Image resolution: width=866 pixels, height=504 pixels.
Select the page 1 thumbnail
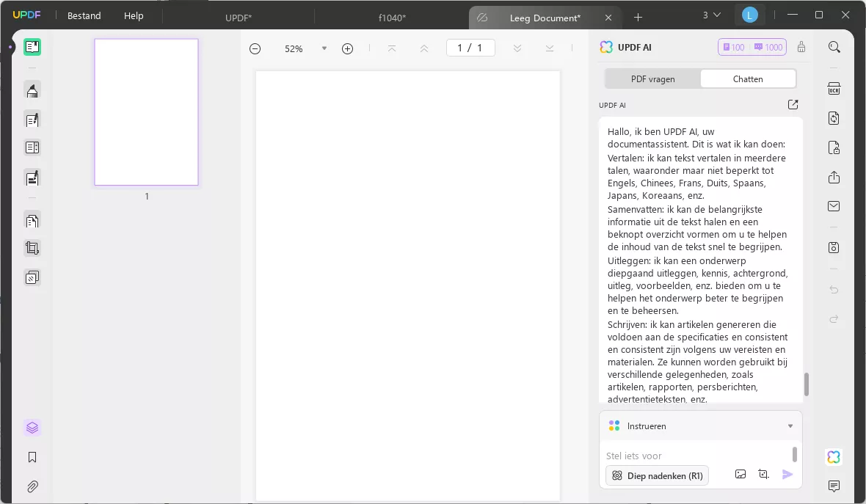(146, 112)
